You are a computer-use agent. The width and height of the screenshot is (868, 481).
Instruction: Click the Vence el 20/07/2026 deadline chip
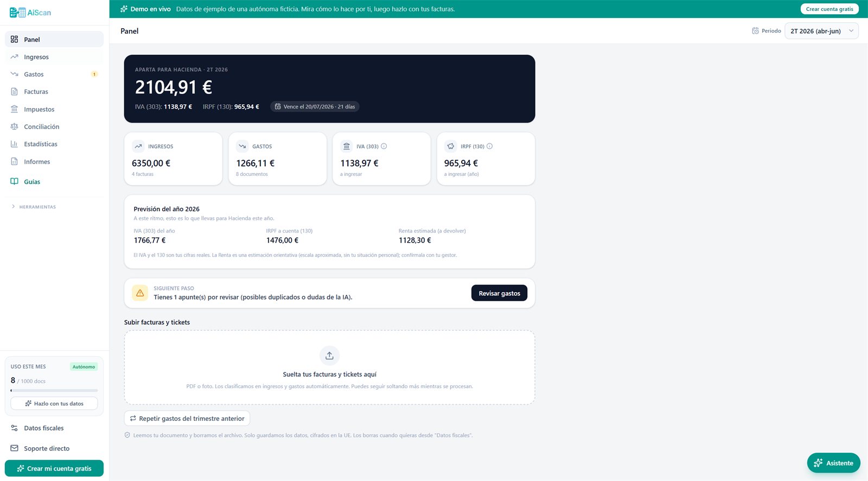pos(315,106)
